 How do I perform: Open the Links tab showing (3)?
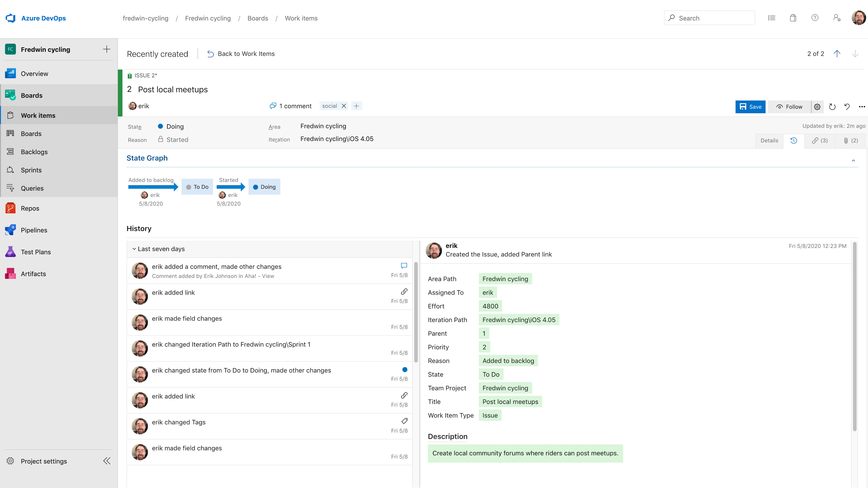(x=819, y=141)
